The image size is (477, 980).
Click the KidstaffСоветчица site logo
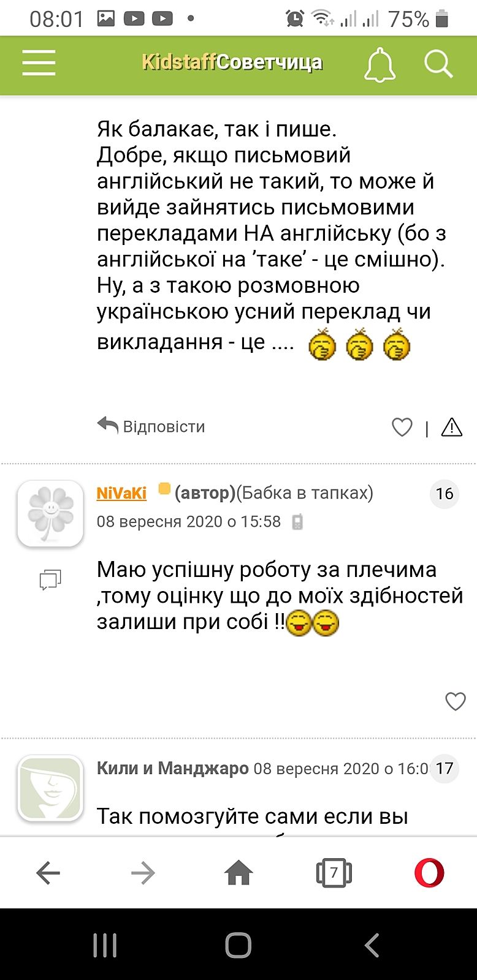click(x=232, y=62)
